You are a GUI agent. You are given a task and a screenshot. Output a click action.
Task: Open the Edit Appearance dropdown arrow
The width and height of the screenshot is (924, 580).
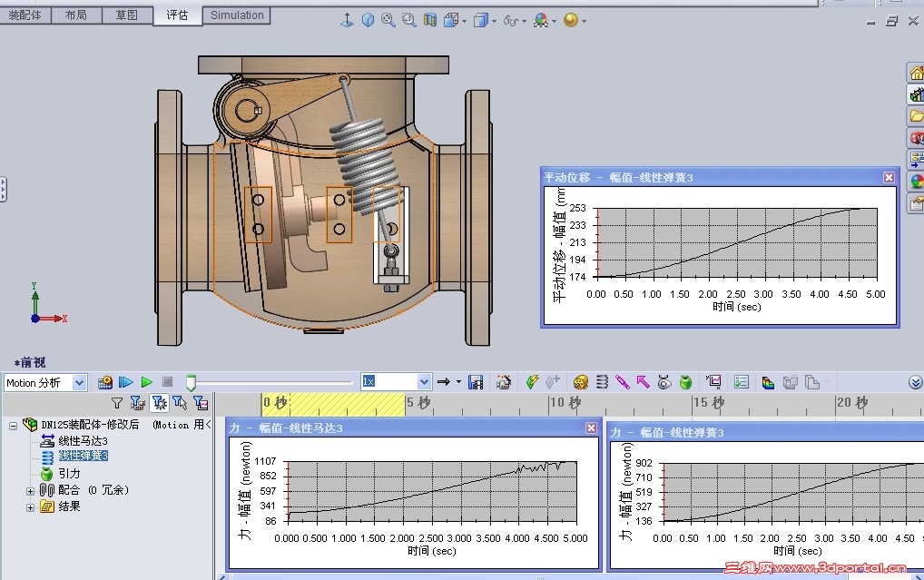(x=554, y=21)
